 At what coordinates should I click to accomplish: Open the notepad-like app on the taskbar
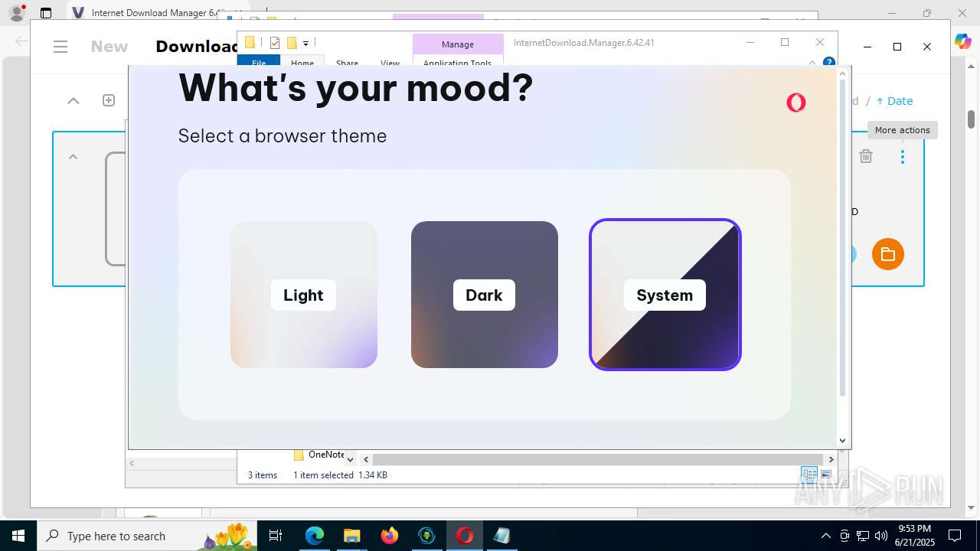pos(501,536)
